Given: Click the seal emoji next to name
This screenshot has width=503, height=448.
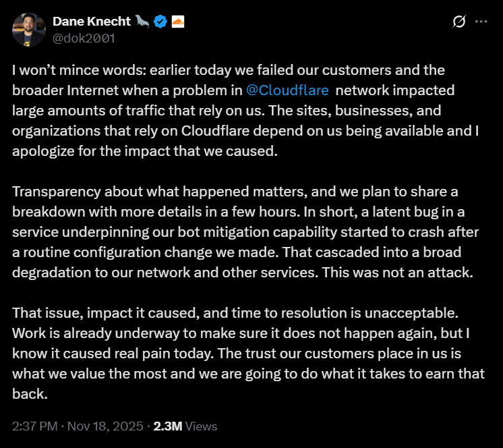Looking at the screenshot, I should coord(142,22).
